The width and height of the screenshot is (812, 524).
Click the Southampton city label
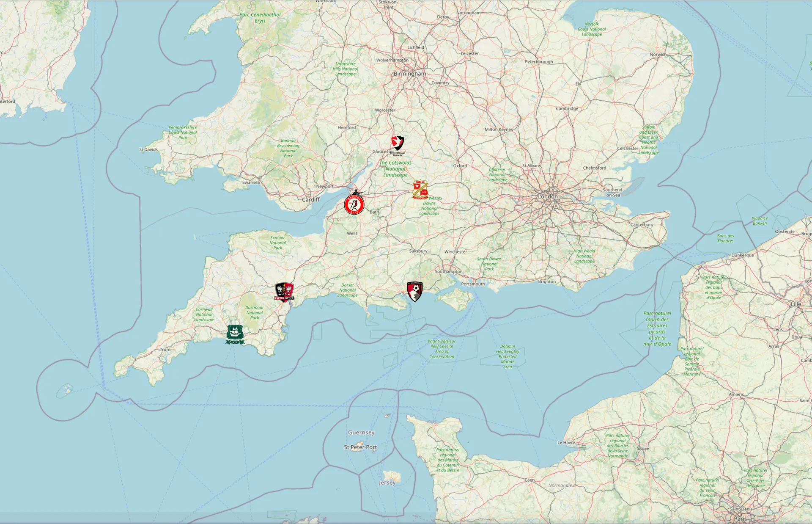(449, 271)
